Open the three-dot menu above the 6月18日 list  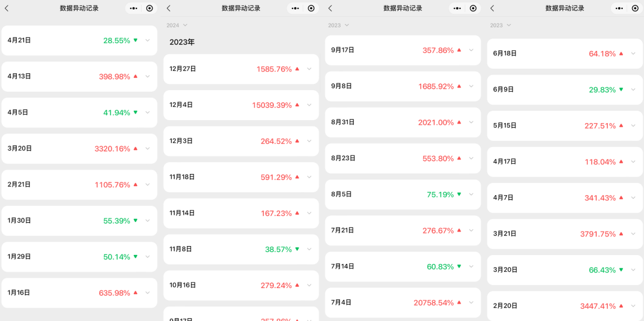pos(620,8)
